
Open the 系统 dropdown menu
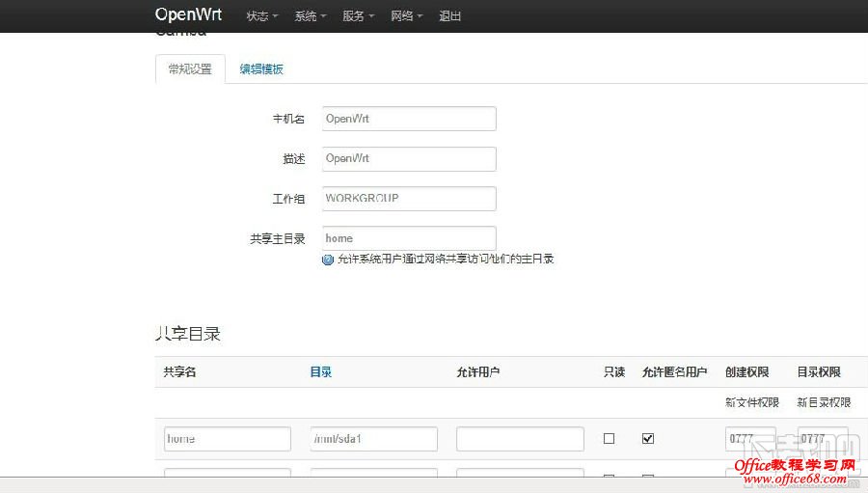310,16
